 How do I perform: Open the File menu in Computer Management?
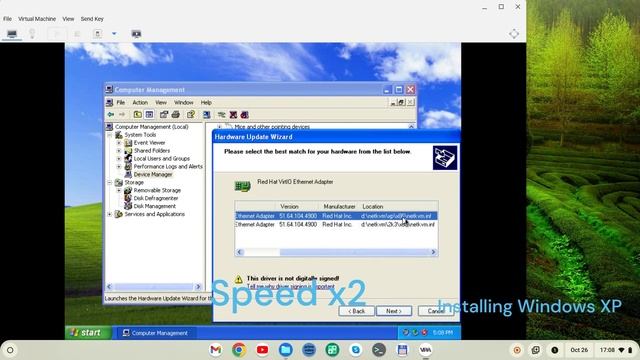click(121, 102)
